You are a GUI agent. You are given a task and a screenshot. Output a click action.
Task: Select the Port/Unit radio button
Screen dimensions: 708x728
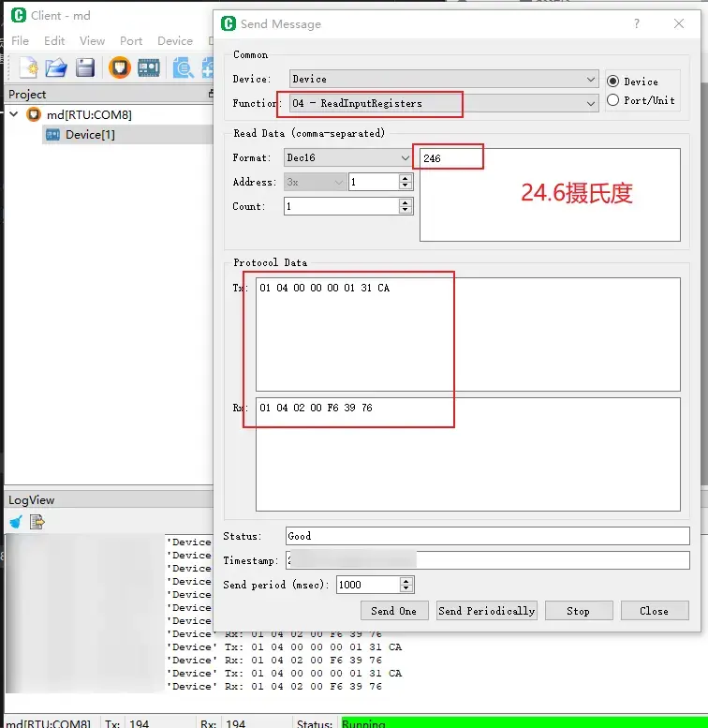pyautogui.click(x=613, y=100)
